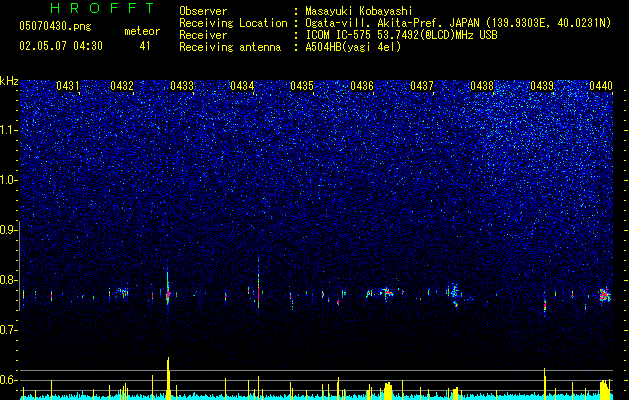The image size is (629, 400).
Task: Click the 0431 time marker
Action: [67, 86]
